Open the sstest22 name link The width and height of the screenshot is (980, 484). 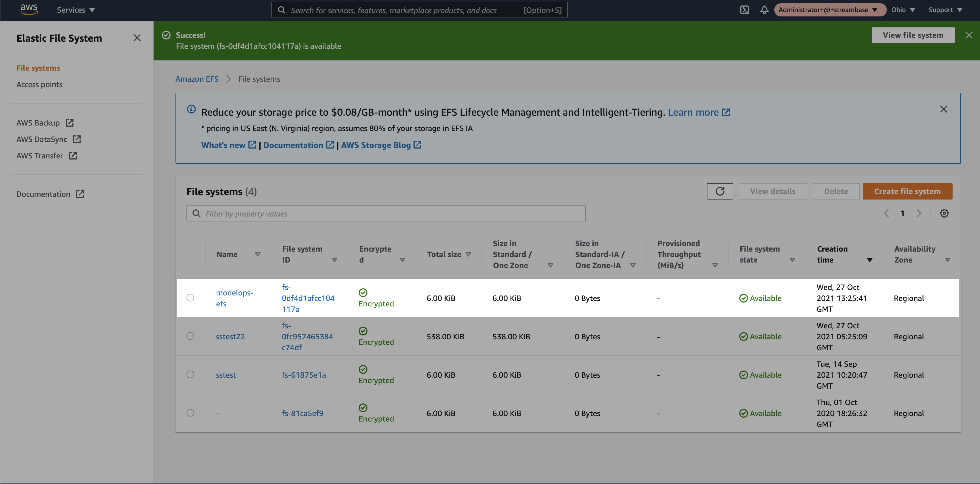click(x=230, y=337)
